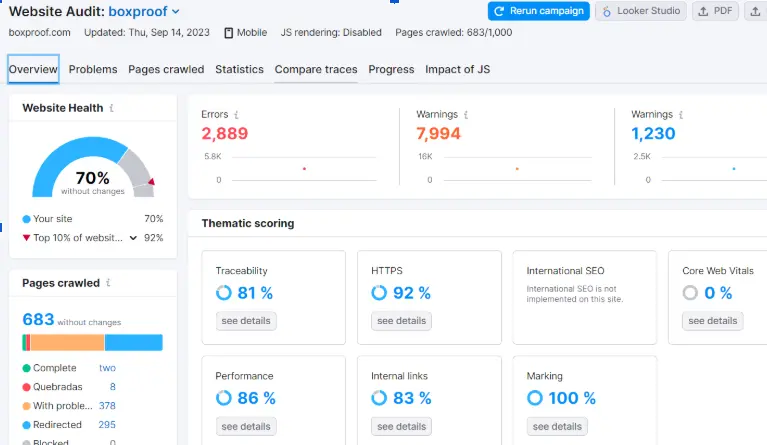Open the With problems count 378
The width and height of the screenshot is (767, 445).
pyautogui.click(x=107, y=406)
